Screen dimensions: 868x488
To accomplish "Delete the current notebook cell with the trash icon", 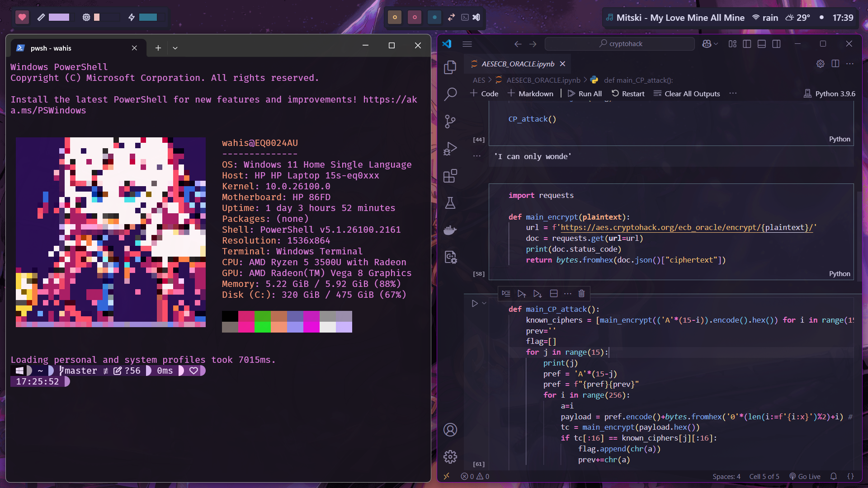I will click(x=581, y=293).
